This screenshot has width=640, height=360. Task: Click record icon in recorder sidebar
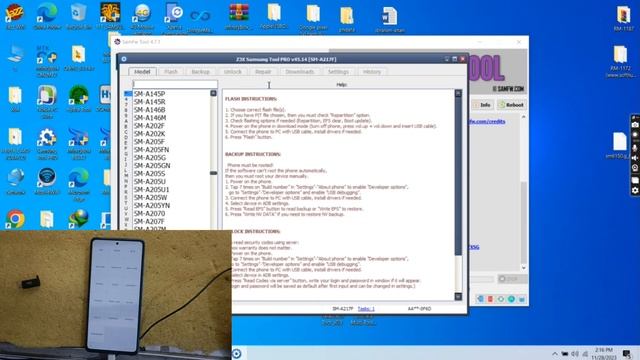635,135
